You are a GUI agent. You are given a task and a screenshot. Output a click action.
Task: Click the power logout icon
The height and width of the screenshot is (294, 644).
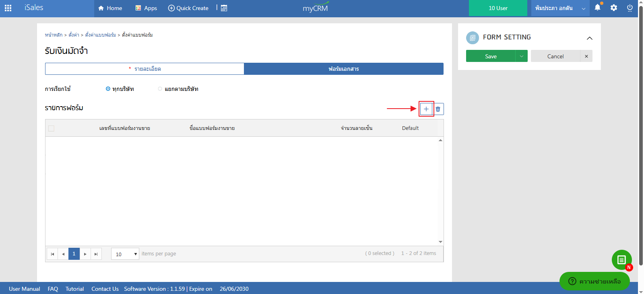pyautogui.click(x=630, y=8)
